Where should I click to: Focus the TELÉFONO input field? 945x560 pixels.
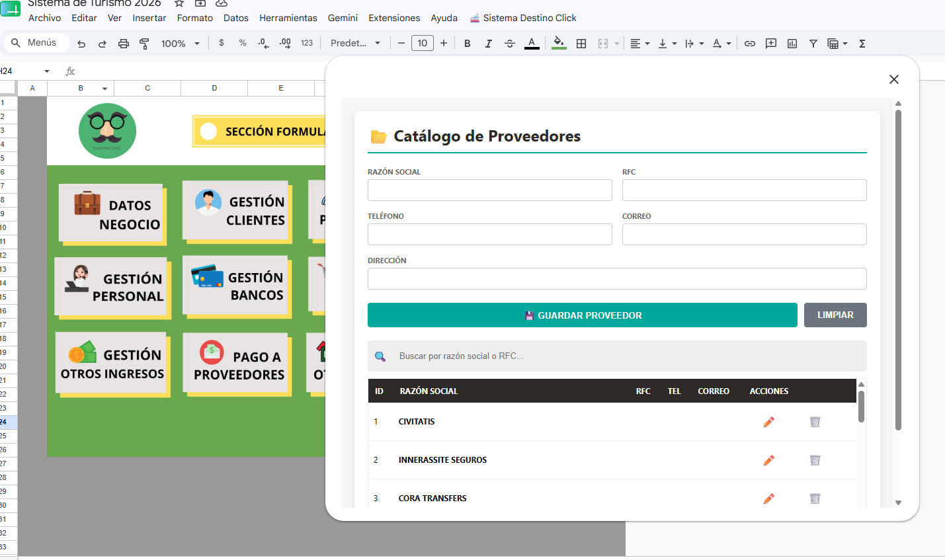tap(490, 235)
